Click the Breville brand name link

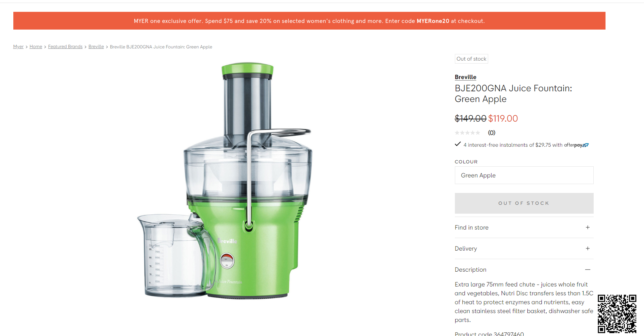tap(466, 77)
